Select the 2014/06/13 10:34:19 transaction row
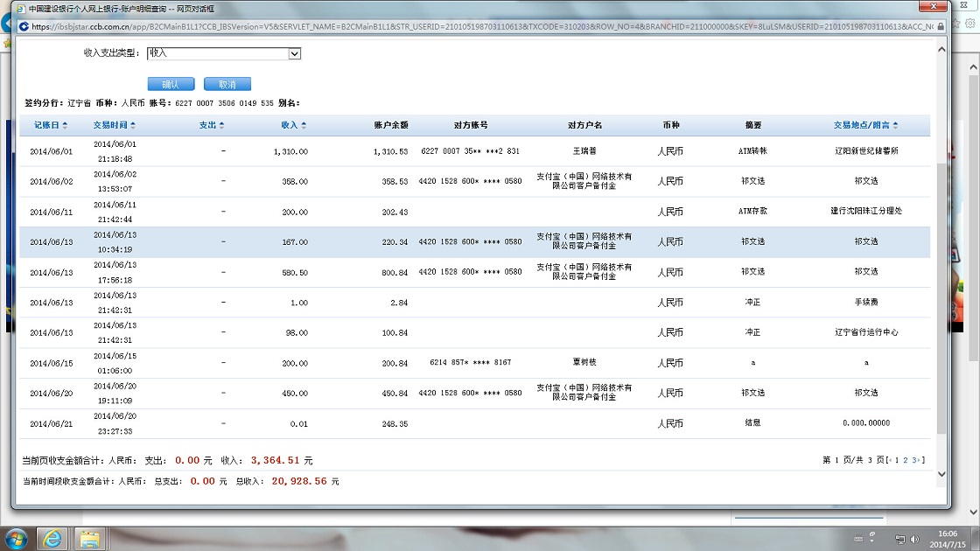 coord(472,241)
